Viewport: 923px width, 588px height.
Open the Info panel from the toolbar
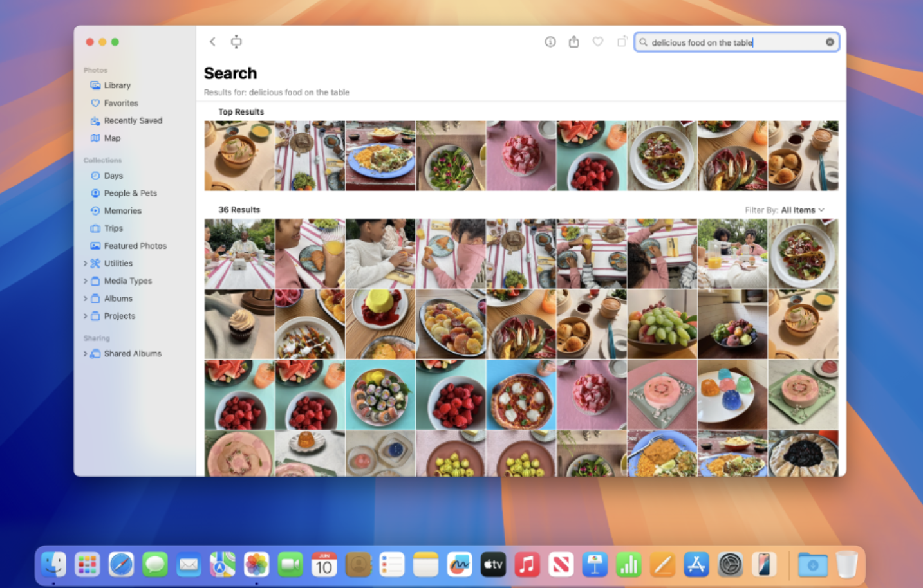click(x=550, y=41)
